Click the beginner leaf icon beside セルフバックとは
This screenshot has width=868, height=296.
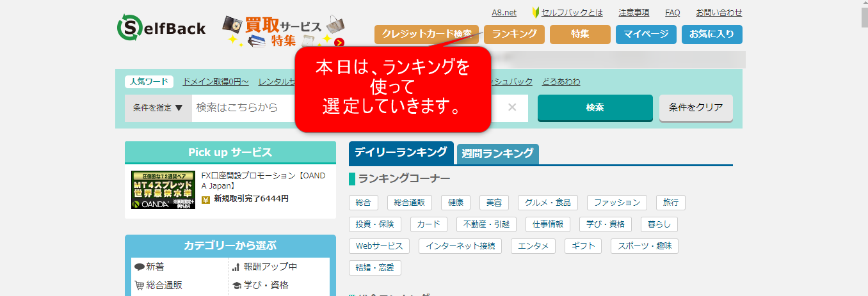536,13
